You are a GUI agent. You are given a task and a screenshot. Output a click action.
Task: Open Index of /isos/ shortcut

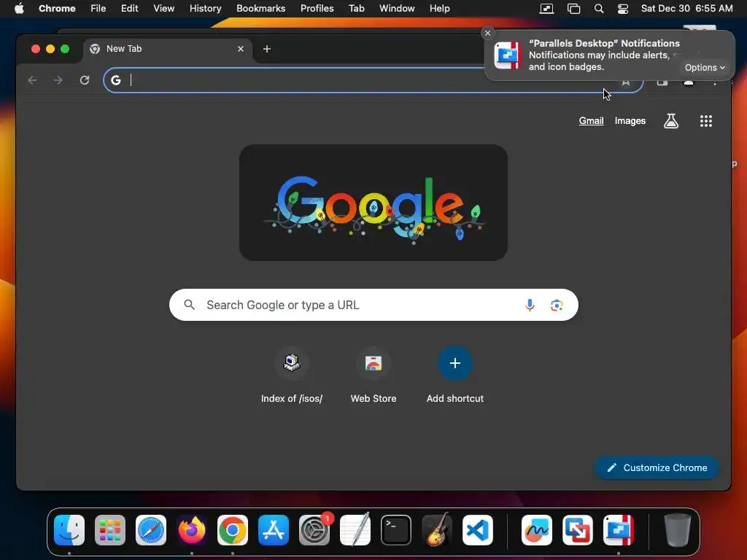[292, 376]
